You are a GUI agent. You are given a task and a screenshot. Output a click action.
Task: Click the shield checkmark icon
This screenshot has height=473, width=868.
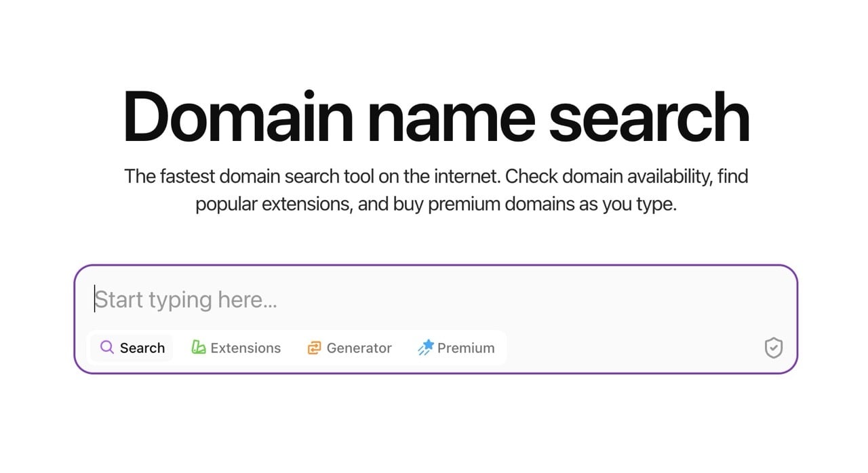[x=773, y=348]
